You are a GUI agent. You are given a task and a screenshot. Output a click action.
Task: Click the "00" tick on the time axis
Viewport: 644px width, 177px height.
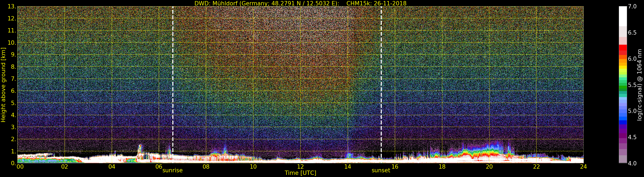pos(20,167)
